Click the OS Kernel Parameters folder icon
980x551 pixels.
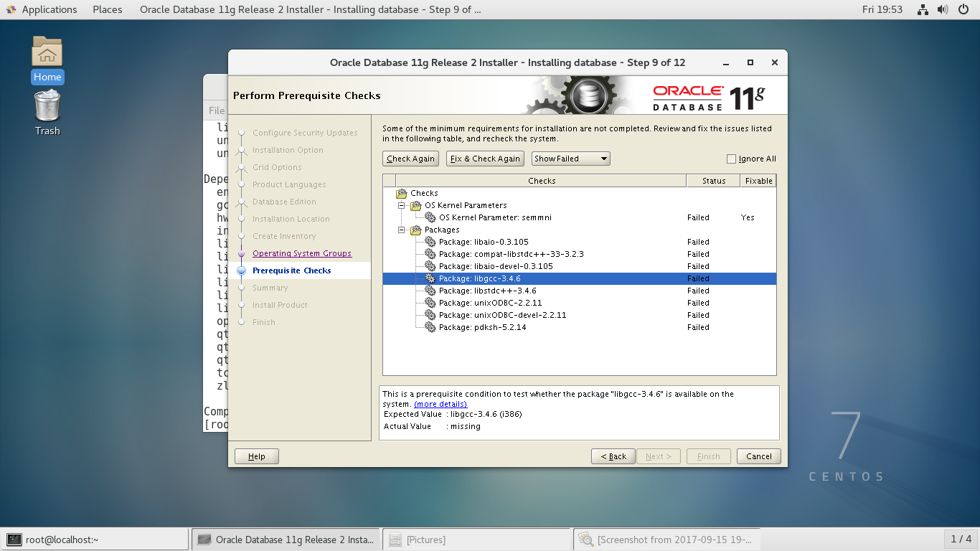coord(416,205)
